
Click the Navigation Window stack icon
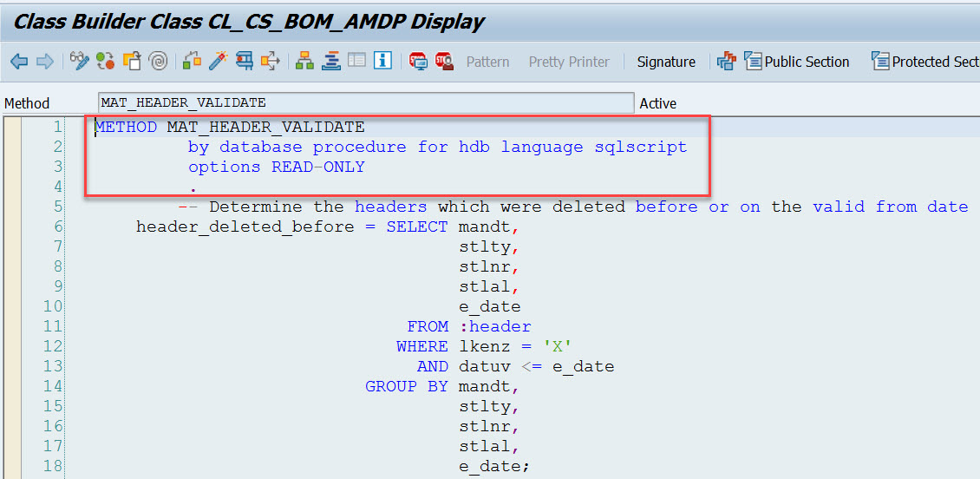pos(330,61)
